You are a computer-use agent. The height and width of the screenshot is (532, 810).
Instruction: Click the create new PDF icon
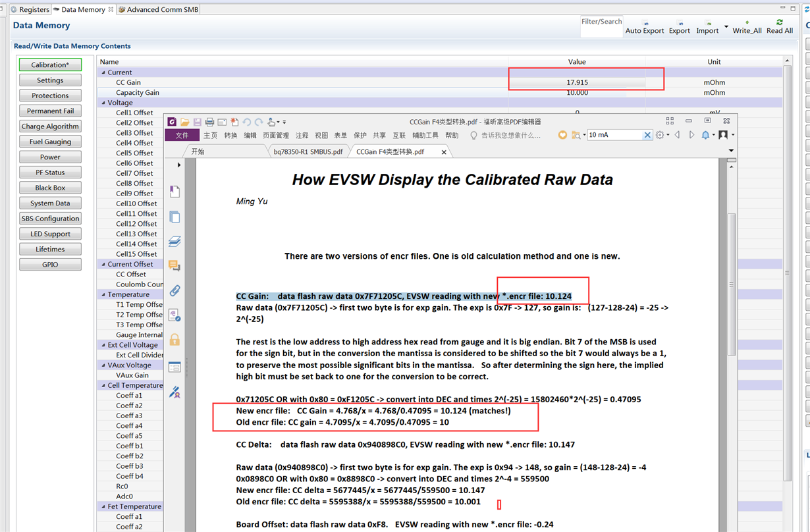pyautogui.click(x=234, y=122)
